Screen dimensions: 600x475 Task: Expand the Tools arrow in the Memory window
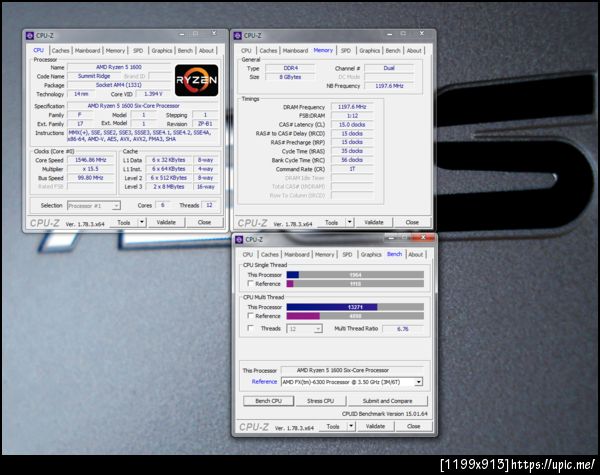coord(350,222)
